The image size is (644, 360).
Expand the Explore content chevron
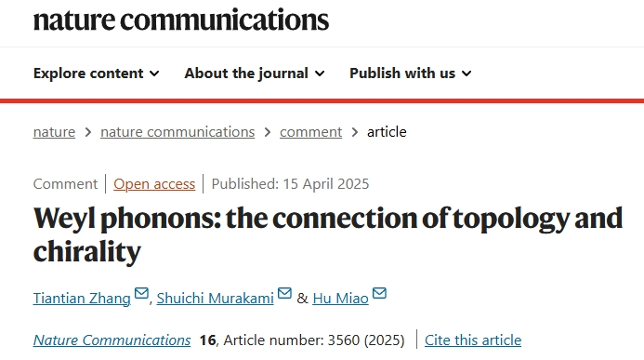tap(154, 74)
